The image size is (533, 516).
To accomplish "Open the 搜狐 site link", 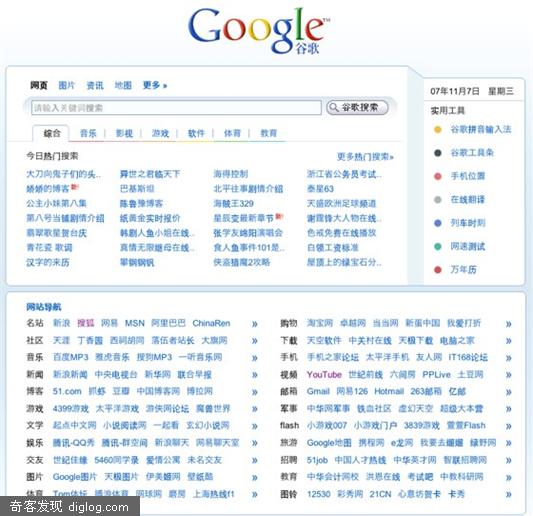I will (86, 323).
